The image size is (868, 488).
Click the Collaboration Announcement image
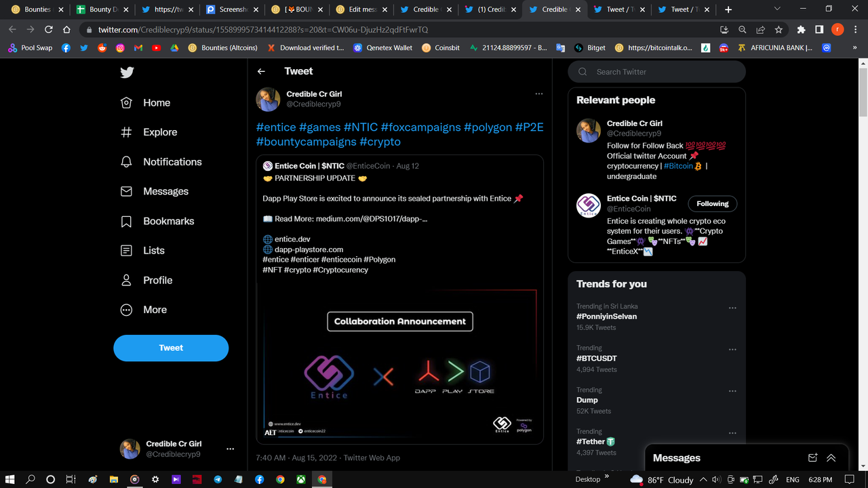[x=400, y=362]
